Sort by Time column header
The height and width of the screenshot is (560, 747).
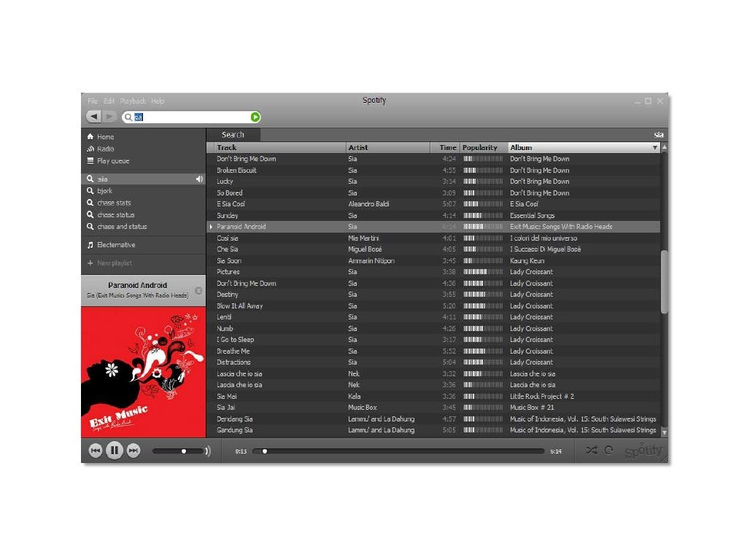click(x=445, y=147)
